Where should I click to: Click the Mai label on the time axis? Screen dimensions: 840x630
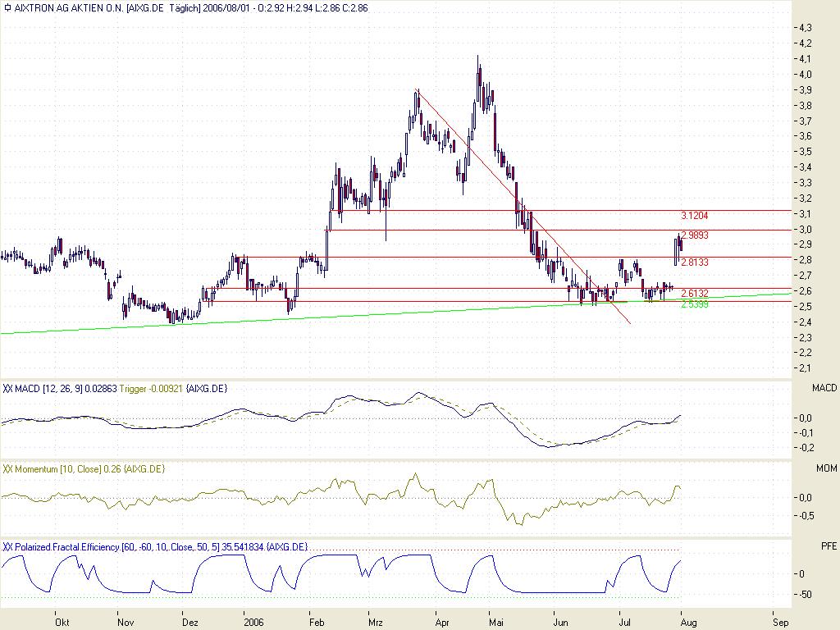496,622
